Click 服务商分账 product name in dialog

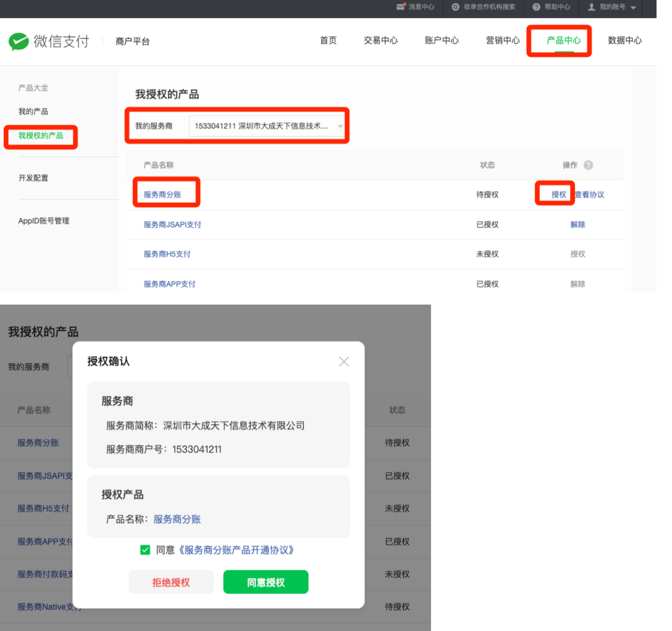coord(177,519)
